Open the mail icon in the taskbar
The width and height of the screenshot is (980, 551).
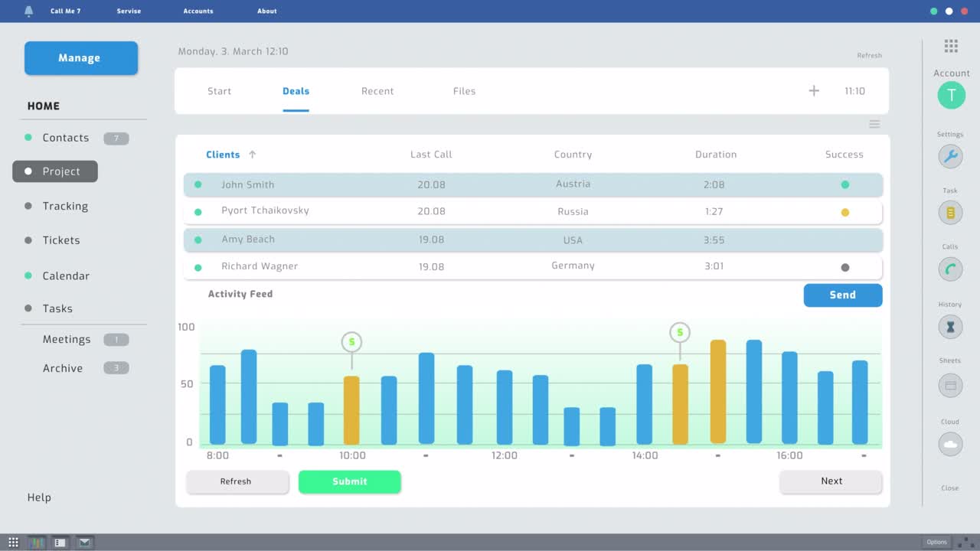pyautogui.click(x=83, y=542)
